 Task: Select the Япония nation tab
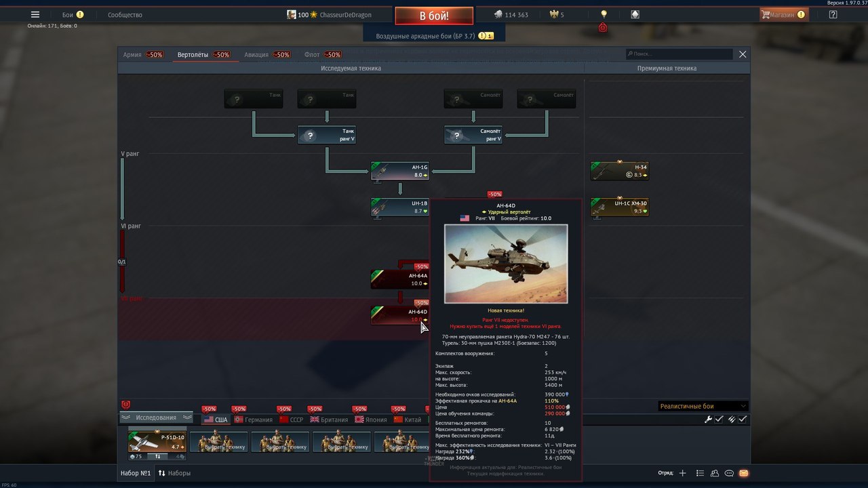point(372,420)
